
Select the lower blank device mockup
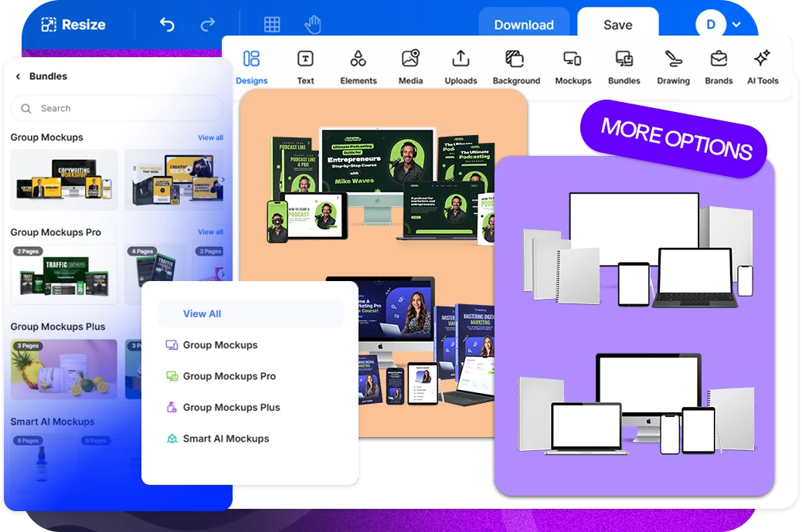point(637,404)
